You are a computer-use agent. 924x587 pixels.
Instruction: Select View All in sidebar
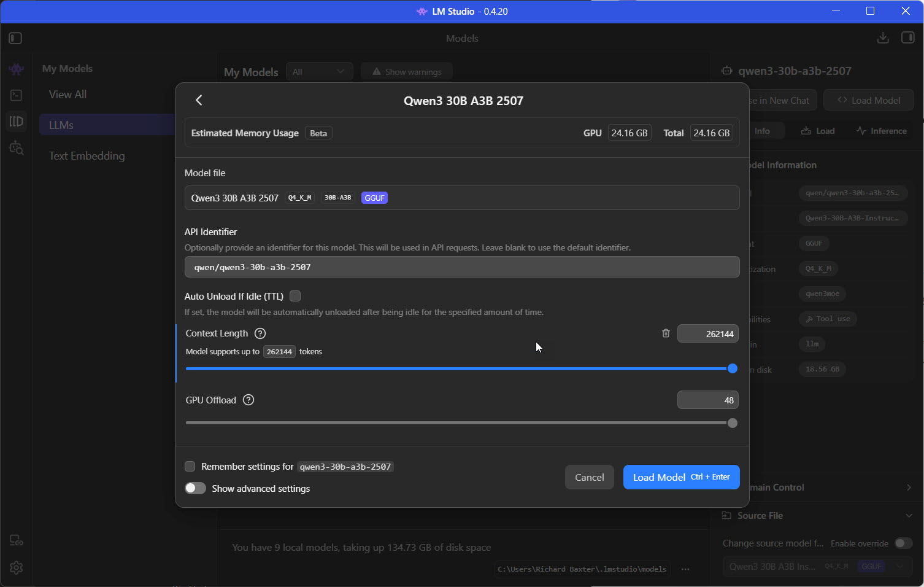coord(67,95)
